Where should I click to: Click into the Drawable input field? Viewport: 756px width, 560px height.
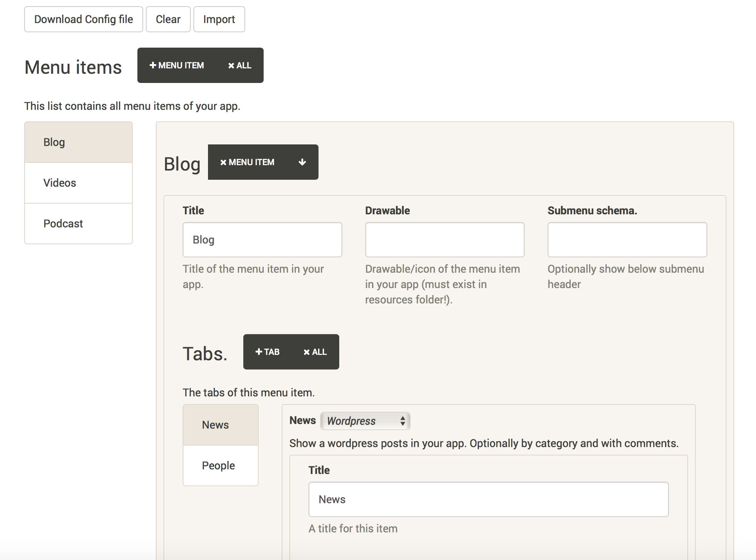pyautogui.click(x=444, y=240)
